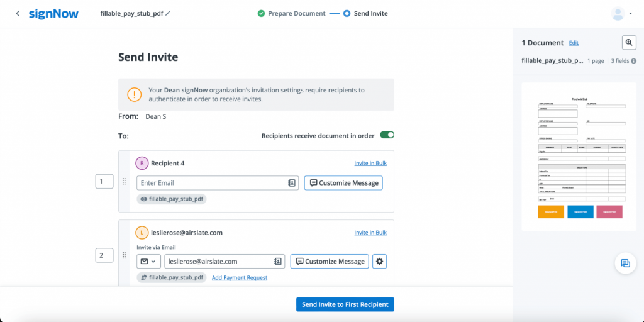Open the chat support bubble icon
644x322 pixels.
click(625, 264)
